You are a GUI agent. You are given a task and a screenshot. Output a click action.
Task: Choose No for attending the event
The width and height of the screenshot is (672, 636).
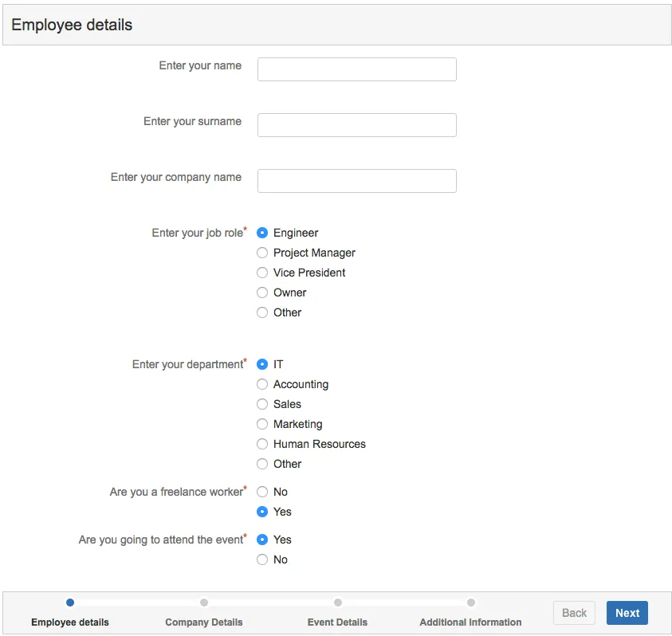(261, 559)
